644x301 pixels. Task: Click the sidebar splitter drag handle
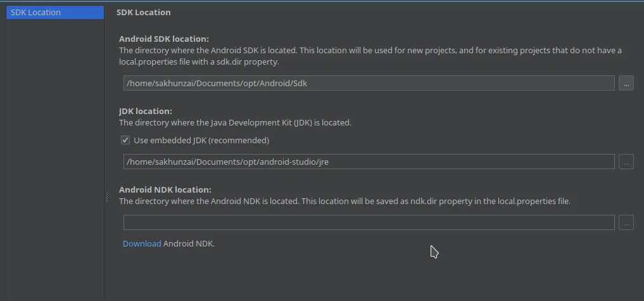click(106, 198)
